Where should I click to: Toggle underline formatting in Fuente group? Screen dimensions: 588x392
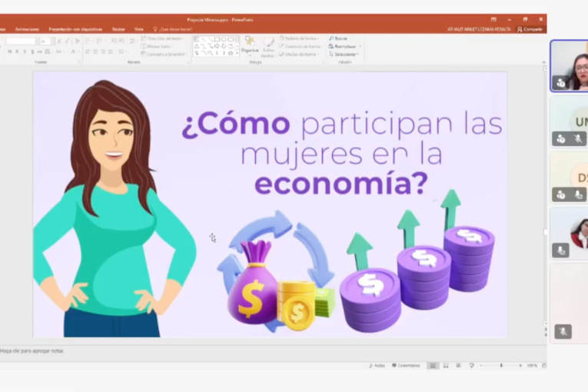(x=25, y=51)
